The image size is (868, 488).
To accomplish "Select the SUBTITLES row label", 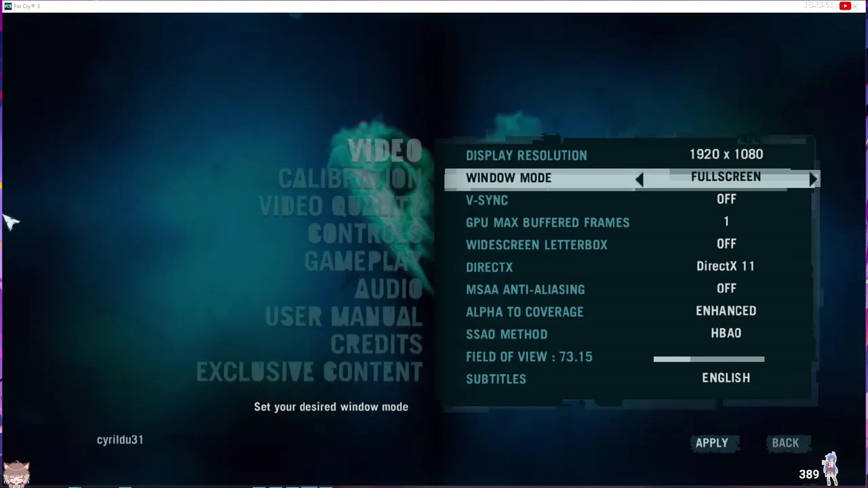I will coord(496,380).
